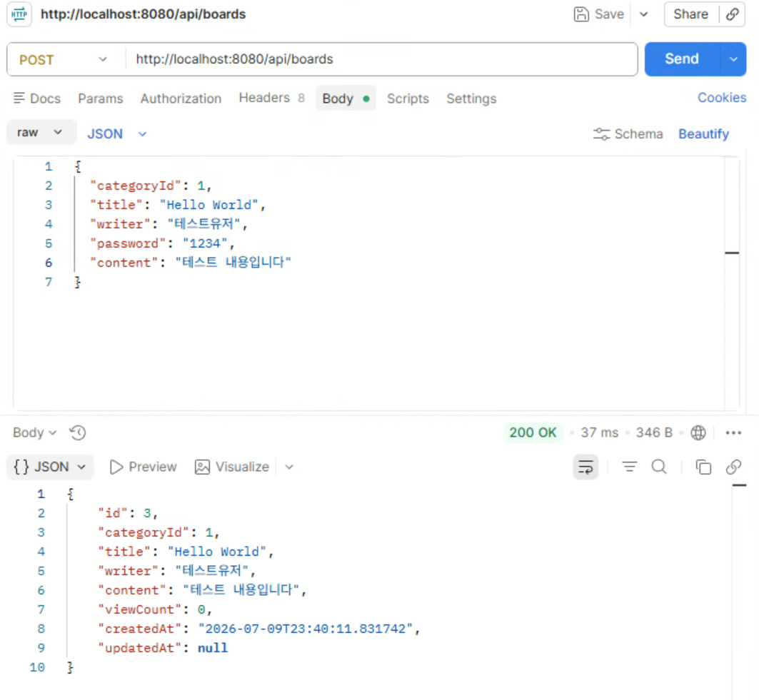The height and width of the screenshot is (700, 759).
Task: Click the request URL input field
Action: [381, 59]
